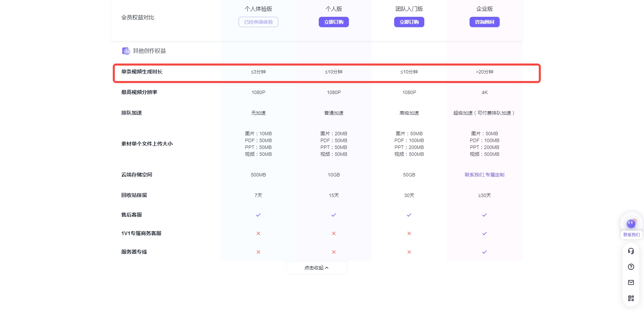The height and width of the screenshot is (311, 644).
Task: Click the 云端存储空间 row label
Action: pos(137,175)
